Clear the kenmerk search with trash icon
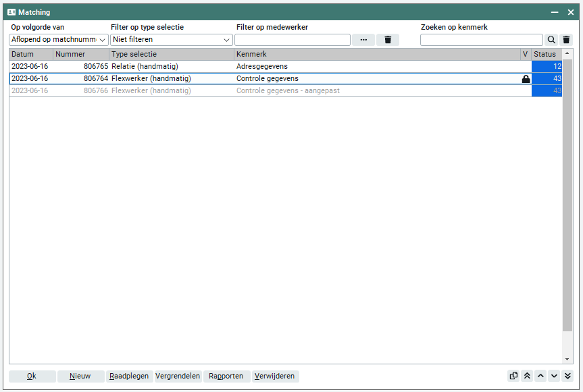This screenshot has width=583, height=392. pyautogui.click(x=566, y=40)
